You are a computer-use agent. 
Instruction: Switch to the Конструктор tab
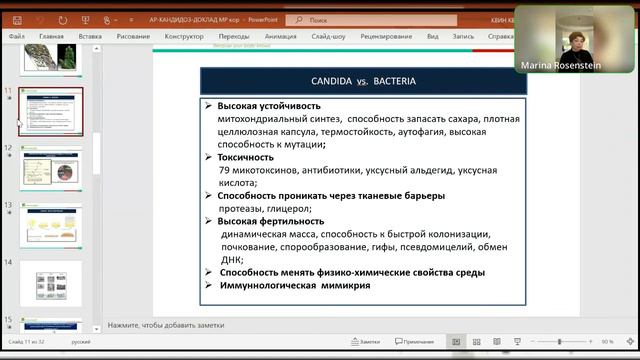tap(184, 36)
